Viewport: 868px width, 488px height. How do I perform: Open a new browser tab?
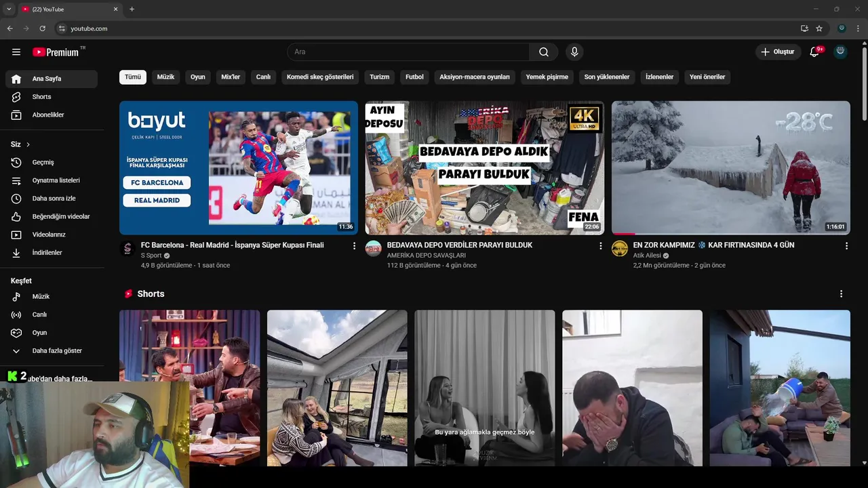pyautogui.click(x=132, y=9)
